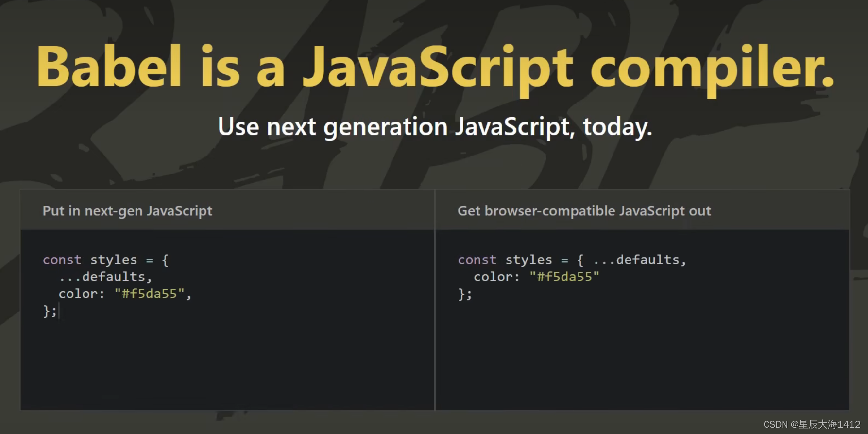The image size is (868, 434).
Task: Click 'const styles = { ...defaults,' in output panel
Action: [572, 260]
